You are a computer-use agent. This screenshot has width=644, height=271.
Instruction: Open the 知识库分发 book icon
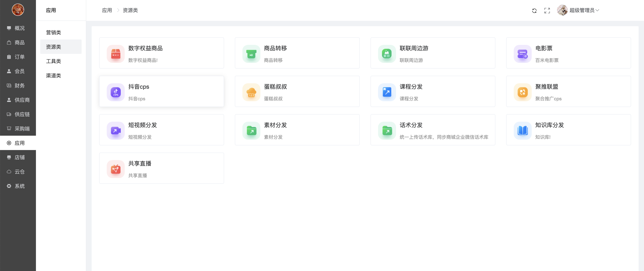click(x=522, y=130)
